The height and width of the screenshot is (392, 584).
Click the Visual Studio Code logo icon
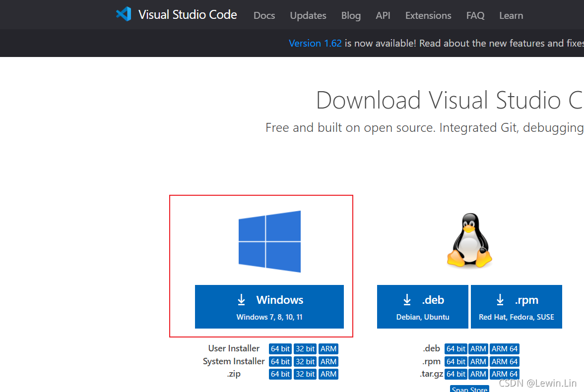[x=124, y=14]
